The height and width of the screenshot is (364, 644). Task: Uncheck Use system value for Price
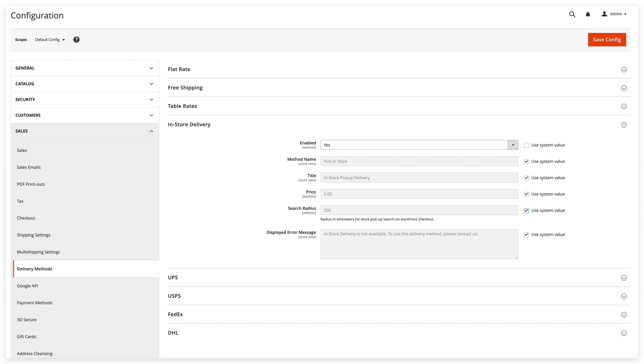pos(526,194)
